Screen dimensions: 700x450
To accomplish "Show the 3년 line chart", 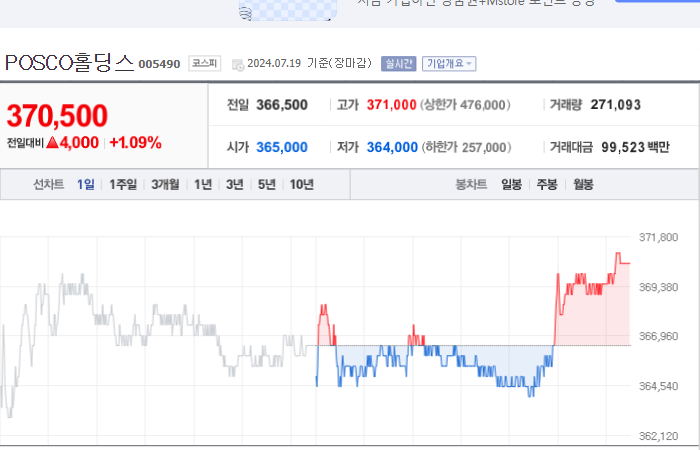I will coord(235,184).
